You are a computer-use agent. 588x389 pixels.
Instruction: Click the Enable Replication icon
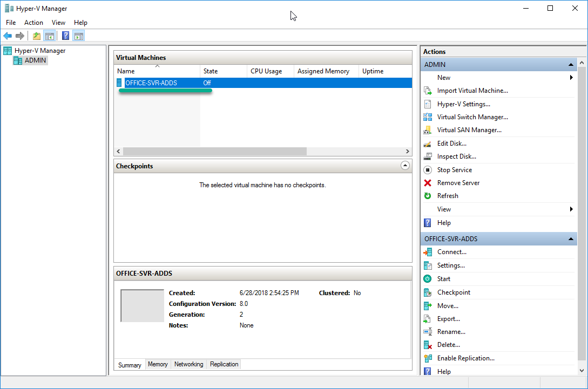[x=428, y=358]
